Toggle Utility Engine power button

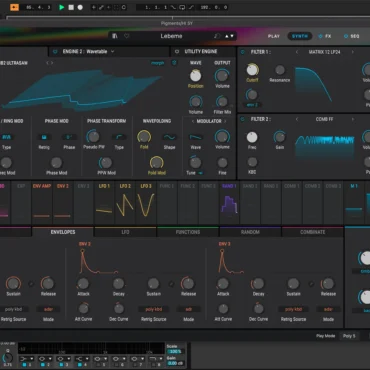pyautogui.click(x=177, y=52)
